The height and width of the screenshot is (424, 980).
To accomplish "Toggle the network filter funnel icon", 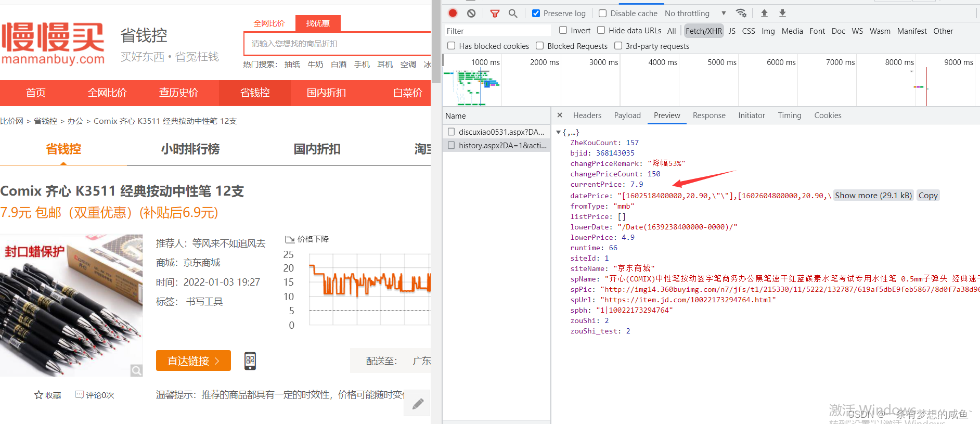I will (x=495, y=14).
